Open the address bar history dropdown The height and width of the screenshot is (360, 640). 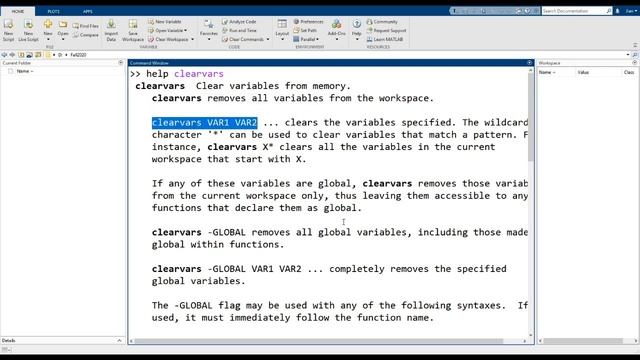(x=628, y=55)
